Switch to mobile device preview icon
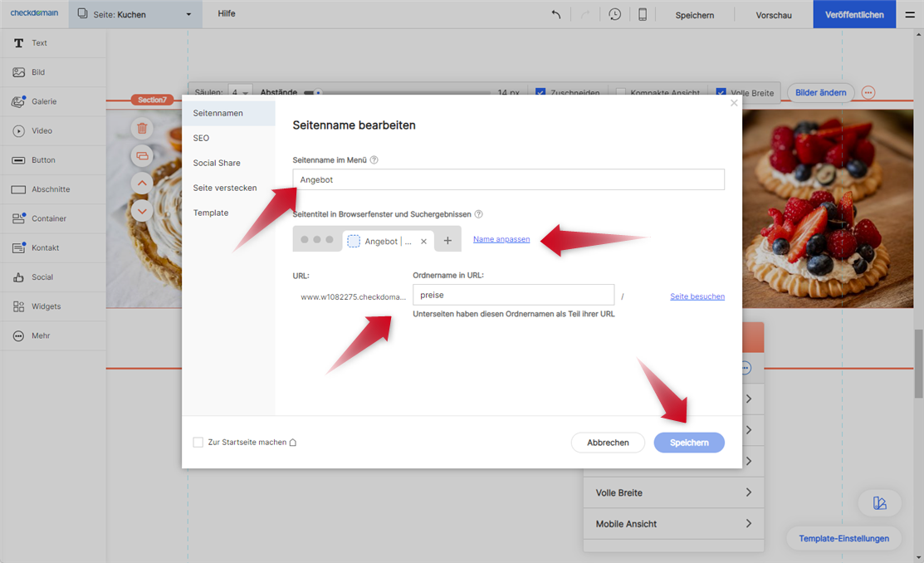Image resolution: width=924 pixels, height=563 pixels. [x=643, y=15]
